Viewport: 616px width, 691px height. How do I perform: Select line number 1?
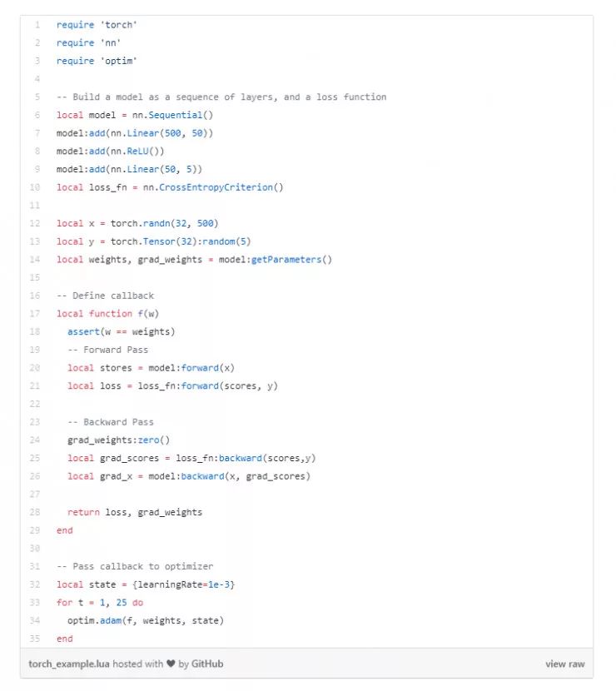[37, 24]
